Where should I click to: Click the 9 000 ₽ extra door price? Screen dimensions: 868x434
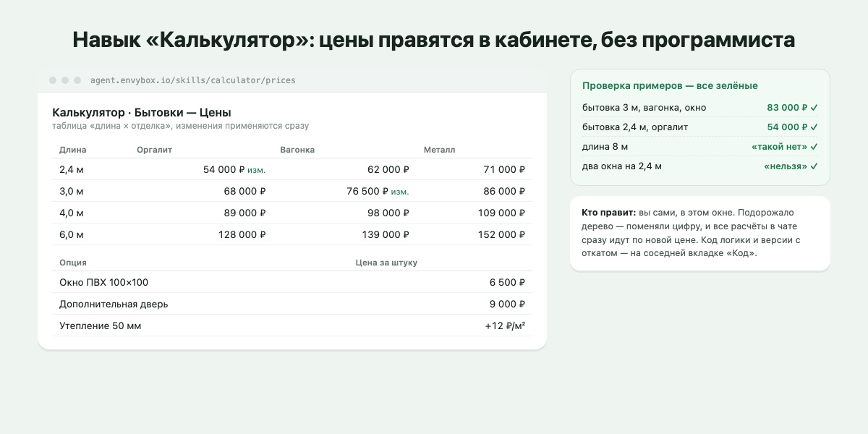pos(507,305)
